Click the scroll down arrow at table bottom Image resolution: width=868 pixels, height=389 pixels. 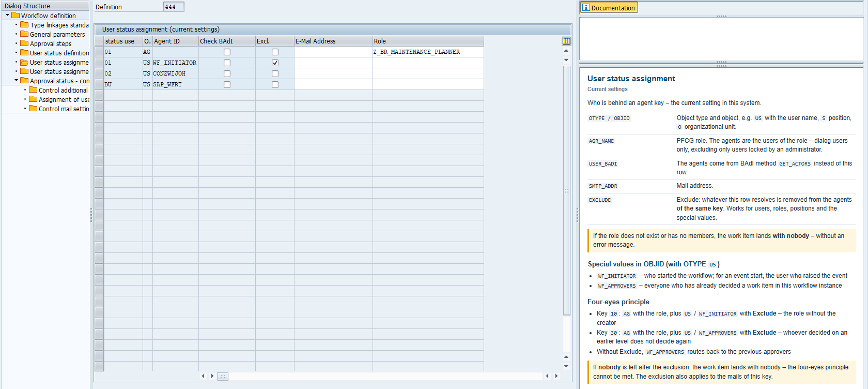coord(566,366)
